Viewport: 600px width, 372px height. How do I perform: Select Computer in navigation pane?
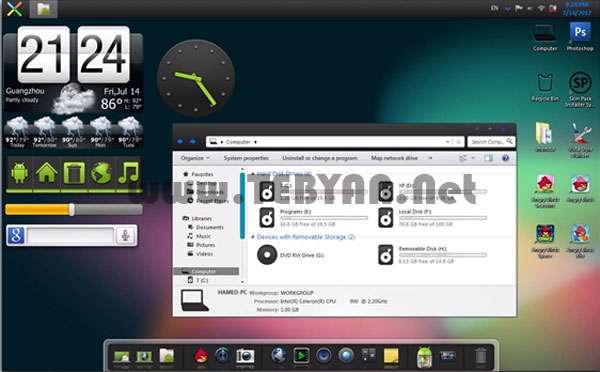[x=206, y=271]
